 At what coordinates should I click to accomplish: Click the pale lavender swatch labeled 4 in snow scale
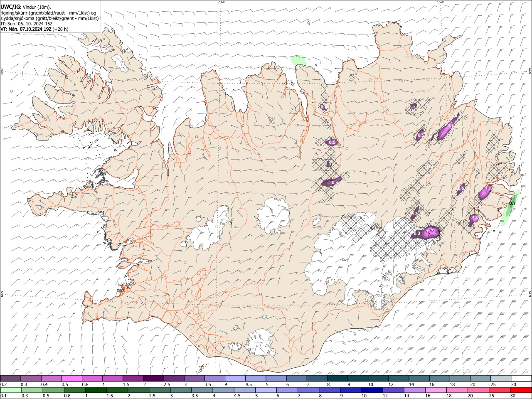(x=235, y=379)
